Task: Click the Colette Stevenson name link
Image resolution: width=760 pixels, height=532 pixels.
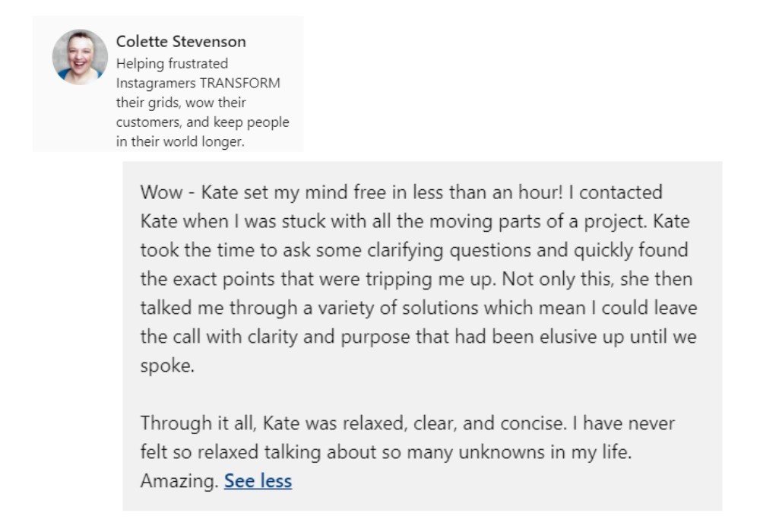Action: point(181,42)
